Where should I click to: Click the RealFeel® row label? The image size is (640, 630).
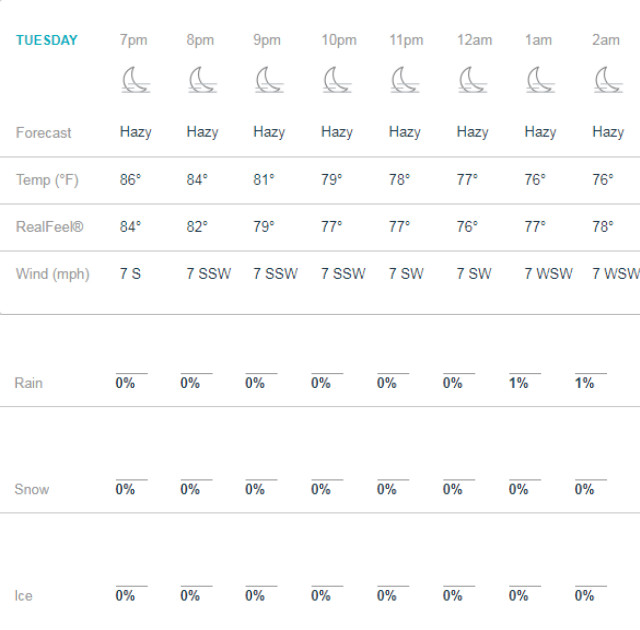tap(50, 227)
